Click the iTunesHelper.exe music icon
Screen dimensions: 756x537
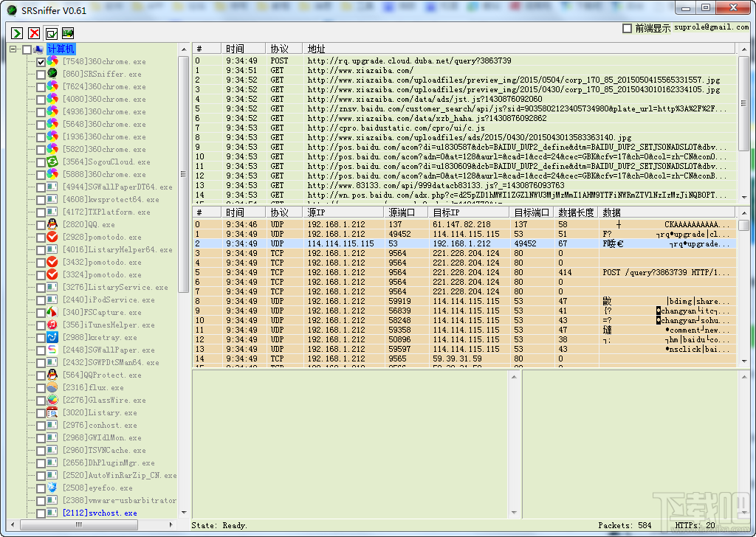52,325
